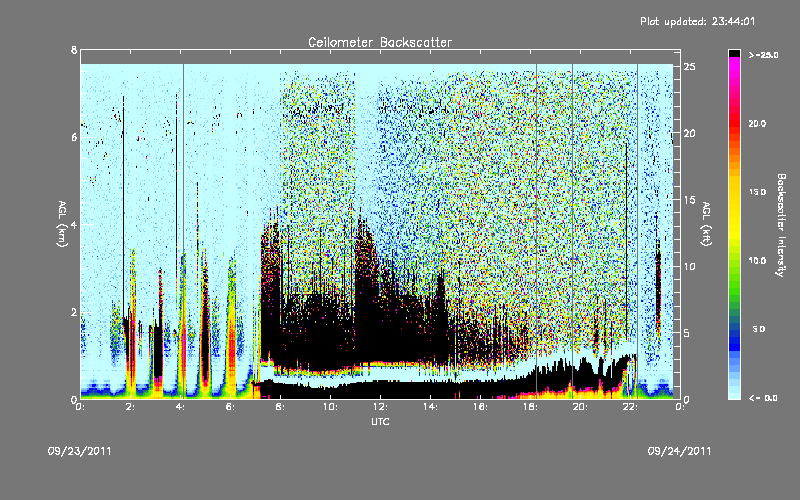Click the 2: hour tick label
Image resolution: width=800 pixels, height=500 pixels.
131,407
